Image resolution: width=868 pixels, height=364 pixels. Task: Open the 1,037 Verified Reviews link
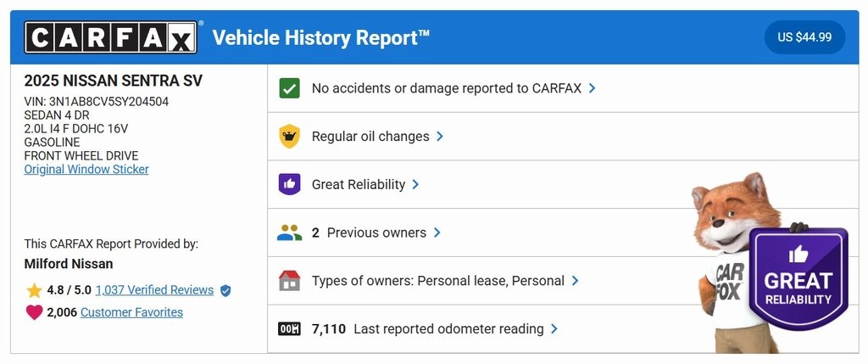point(154,290)
